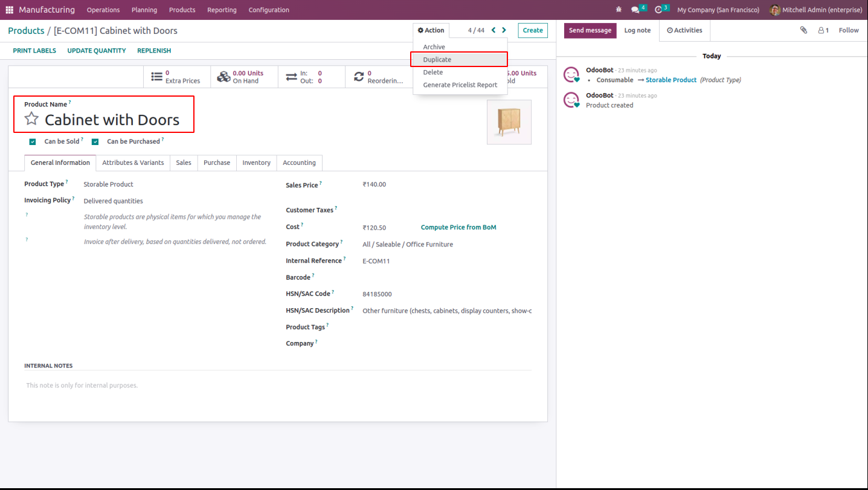868x490 pixels.
Task: Switch to General Information tab
Action: point(60,163)
